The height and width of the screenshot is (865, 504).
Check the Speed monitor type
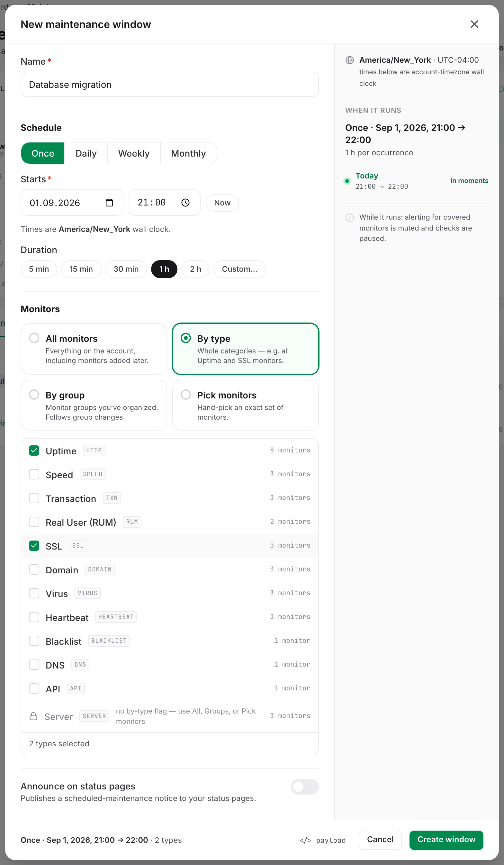click(34, 474)
